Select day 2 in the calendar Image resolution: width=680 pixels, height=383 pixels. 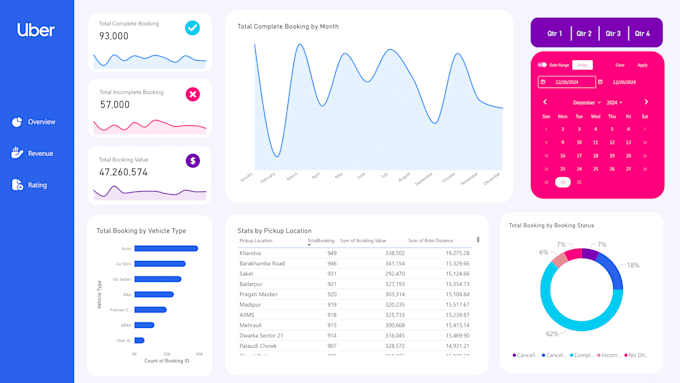[562, 129]
